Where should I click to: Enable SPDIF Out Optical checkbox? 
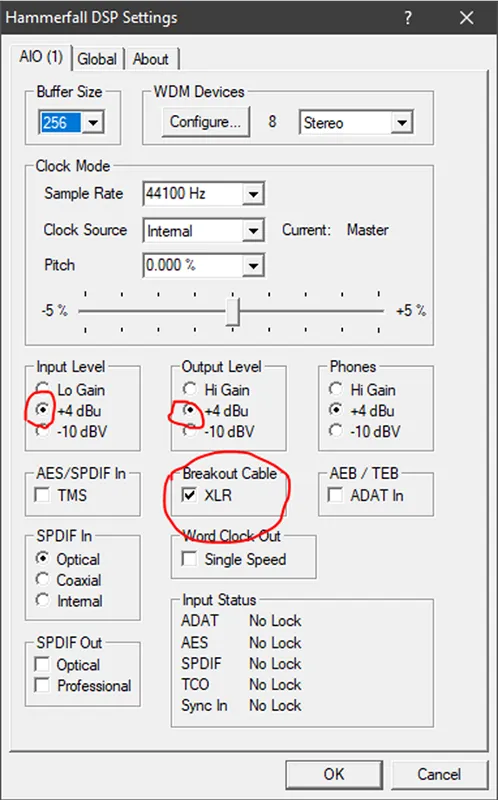[x=42, y=664]
